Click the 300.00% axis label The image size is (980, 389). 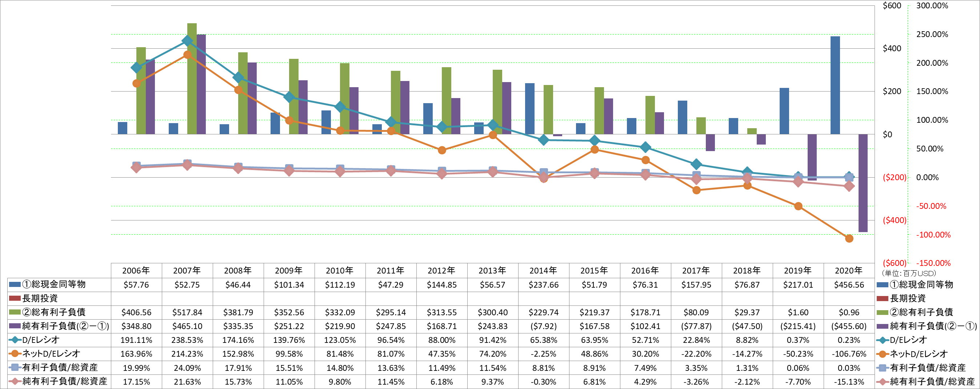coord(932,6)
